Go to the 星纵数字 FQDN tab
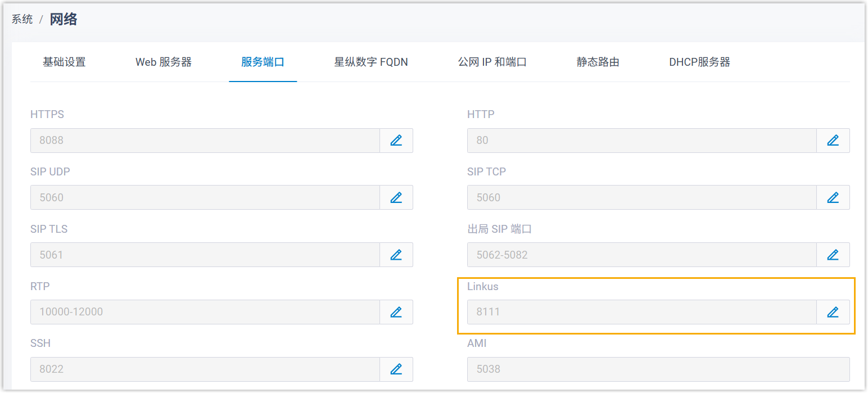 371,62
